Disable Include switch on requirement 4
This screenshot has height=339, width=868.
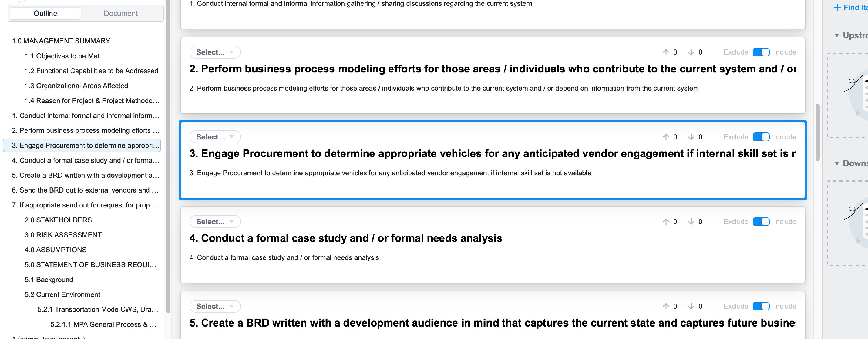click(760, 221)
